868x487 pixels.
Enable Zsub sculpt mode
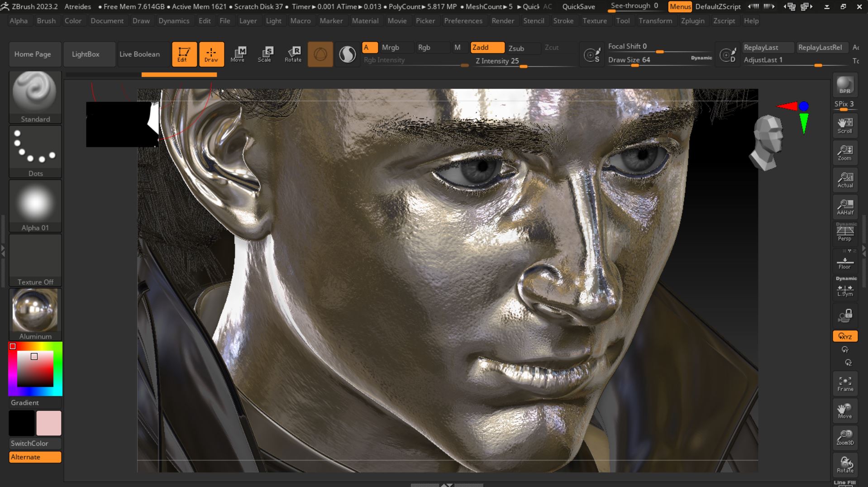524,48
